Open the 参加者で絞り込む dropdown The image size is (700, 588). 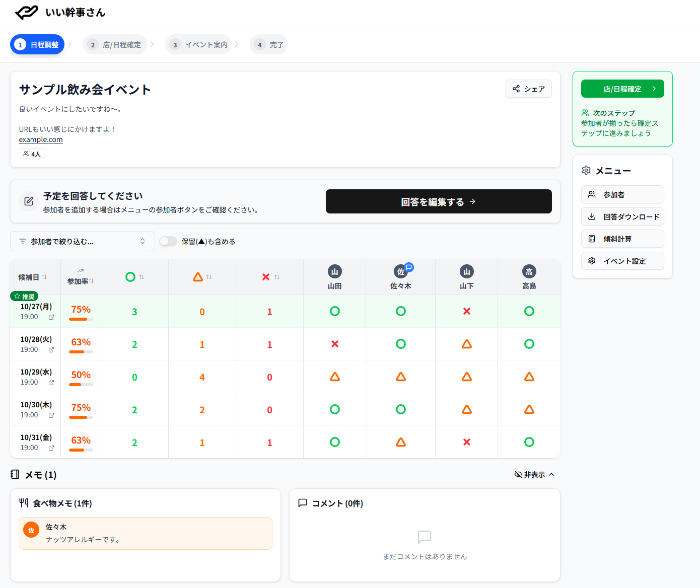point(82,242)
